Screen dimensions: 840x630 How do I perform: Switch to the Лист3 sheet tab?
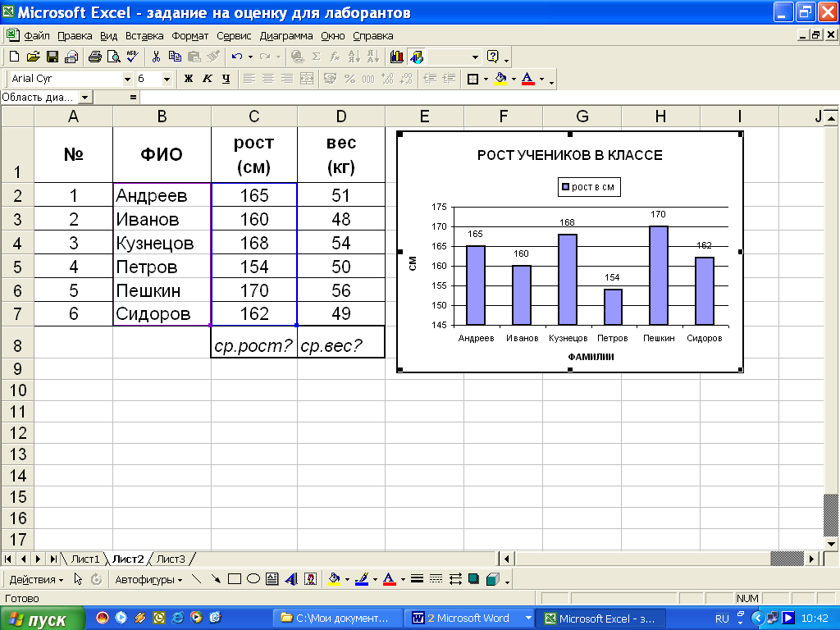171,559
